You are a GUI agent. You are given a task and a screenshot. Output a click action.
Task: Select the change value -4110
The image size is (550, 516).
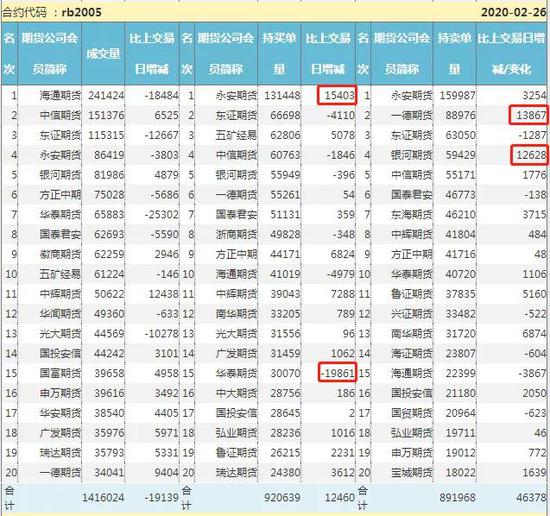[341, 115]
